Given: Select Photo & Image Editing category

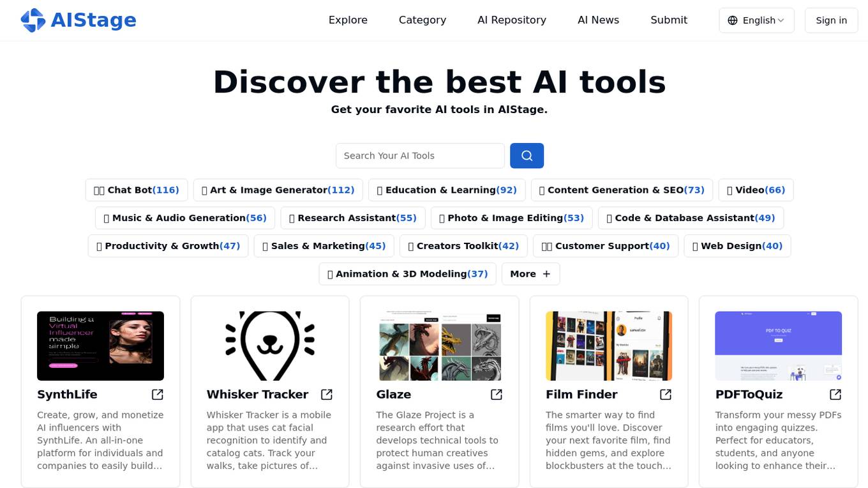Looking at the screenshot, I should coord(512,218).
